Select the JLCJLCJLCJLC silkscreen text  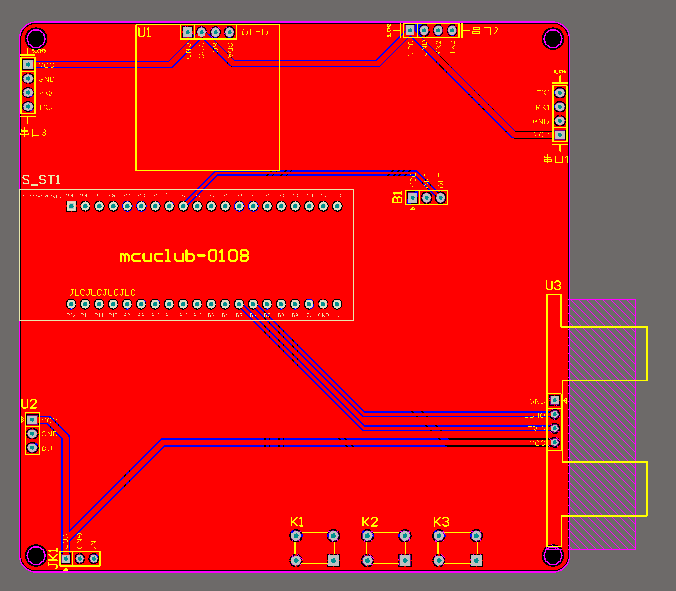pos(103,293)
